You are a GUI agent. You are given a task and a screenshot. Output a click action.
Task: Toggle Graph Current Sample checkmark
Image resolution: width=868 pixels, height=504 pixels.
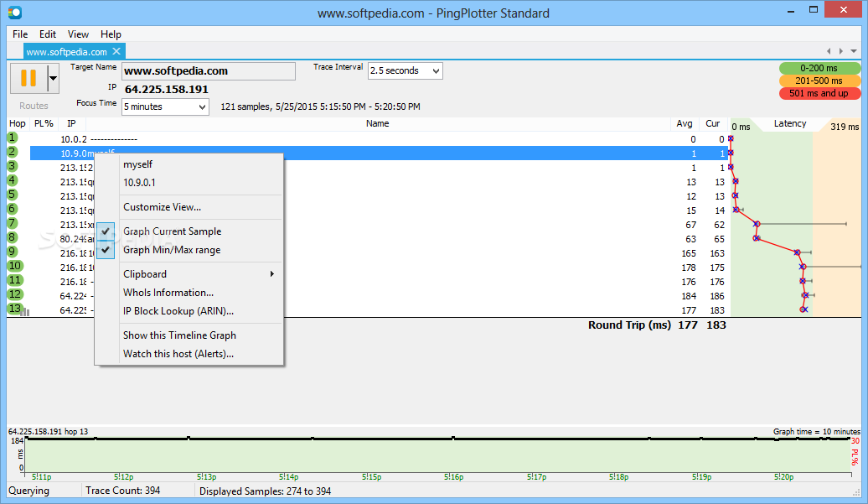(106, 231)
